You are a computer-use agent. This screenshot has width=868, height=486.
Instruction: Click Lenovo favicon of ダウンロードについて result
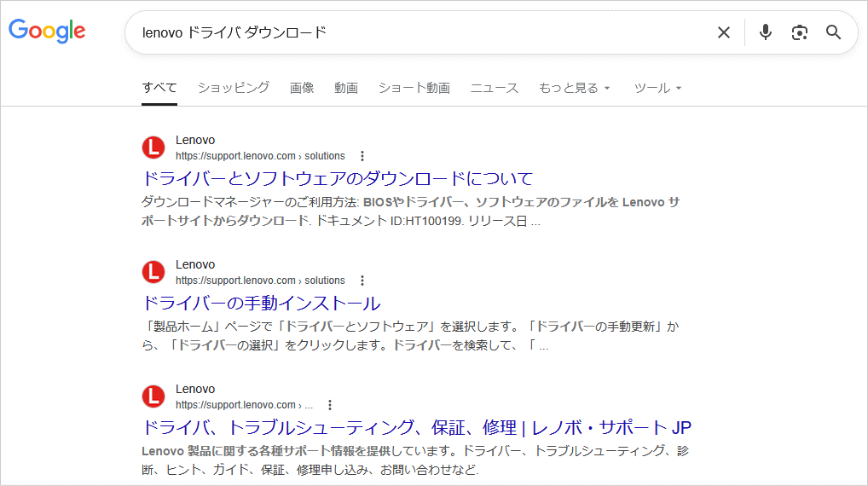point(153,148)
